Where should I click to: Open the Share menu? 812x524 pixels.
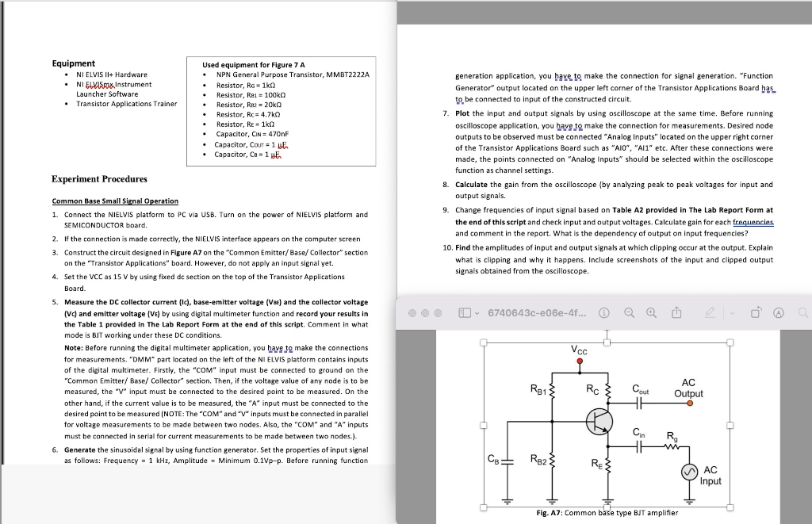click(676, 313)
